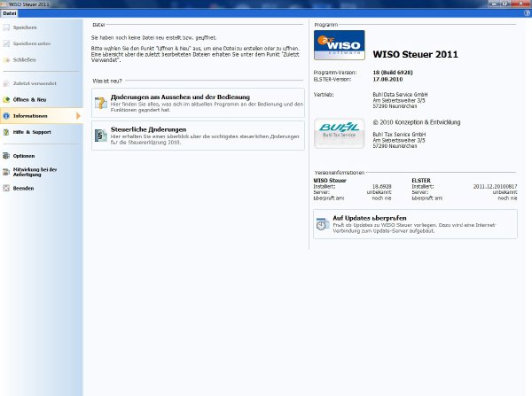Click the Beenden exit icon

coord(6,188)
